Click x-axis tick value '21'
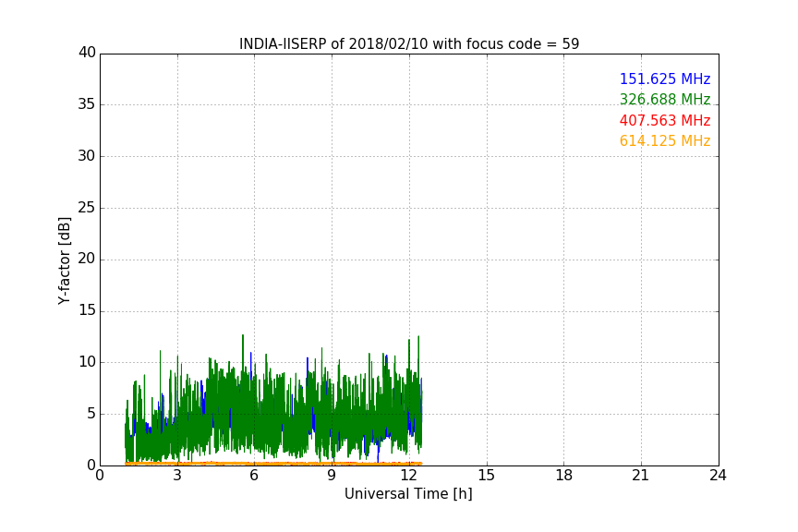Viewport: 798px width, 532px height. coord(641,476)
